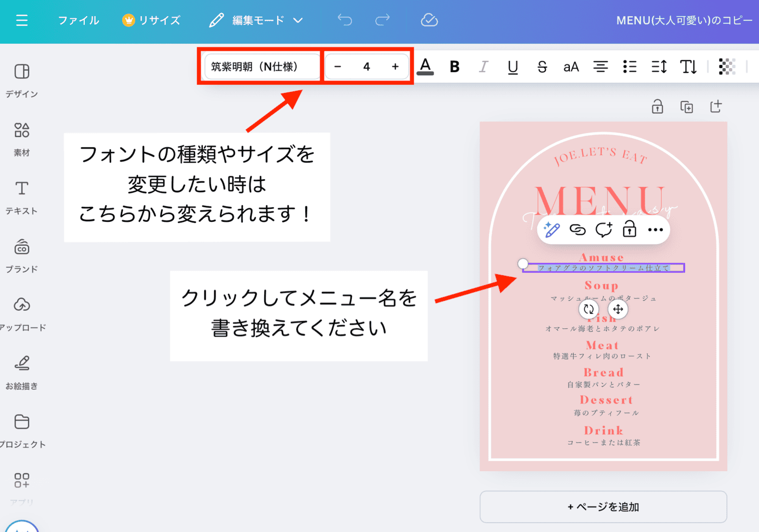The width and height of the screenshot is (759, 532).
Task: Click the redo arrow icon
Action: [x=382, y=20]
